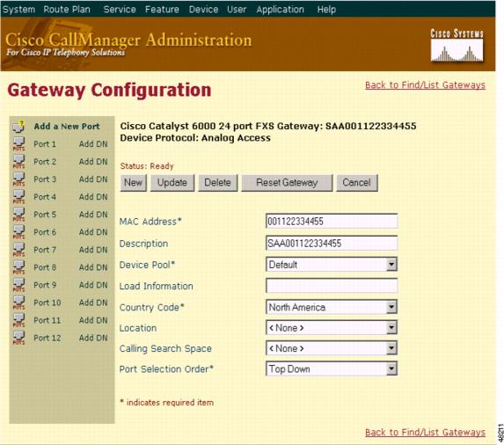
Task: Click the Cancel button
Action: coord(357,183)
